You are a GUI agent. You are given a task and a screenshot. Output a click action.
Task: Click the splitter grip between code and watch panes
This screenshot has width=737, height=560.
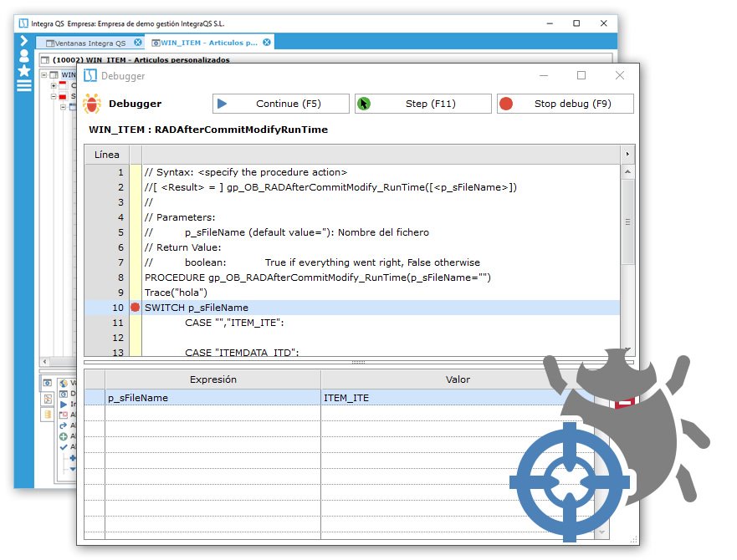point(359,362)
